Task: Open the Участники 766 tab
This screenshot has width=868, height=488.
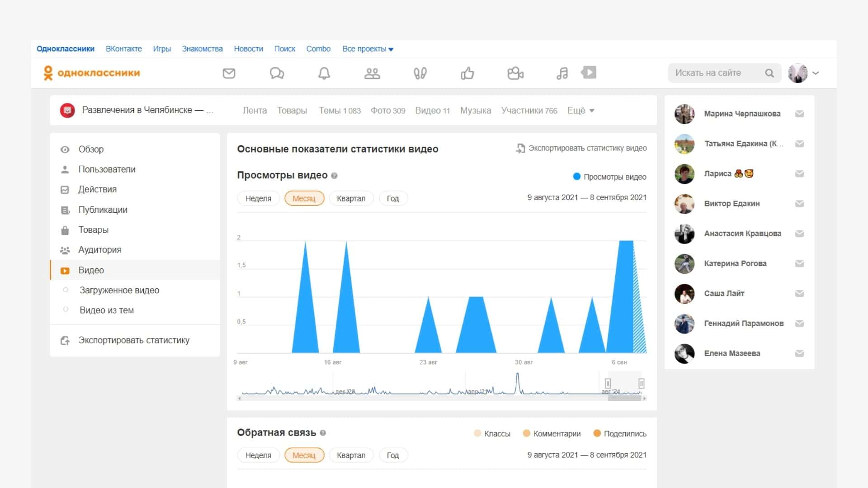Action: (x=529, y=111)
